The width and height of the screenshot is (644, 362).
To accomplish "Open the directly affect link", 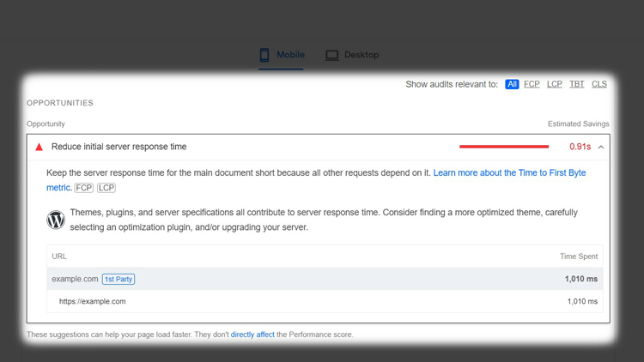I will pyautogui.click(x=252, y=335).
